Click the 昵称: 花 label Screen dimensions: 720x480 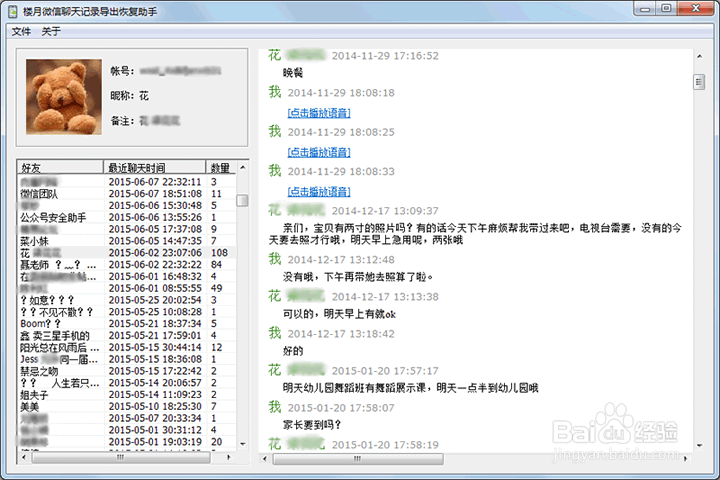(129, 96)
